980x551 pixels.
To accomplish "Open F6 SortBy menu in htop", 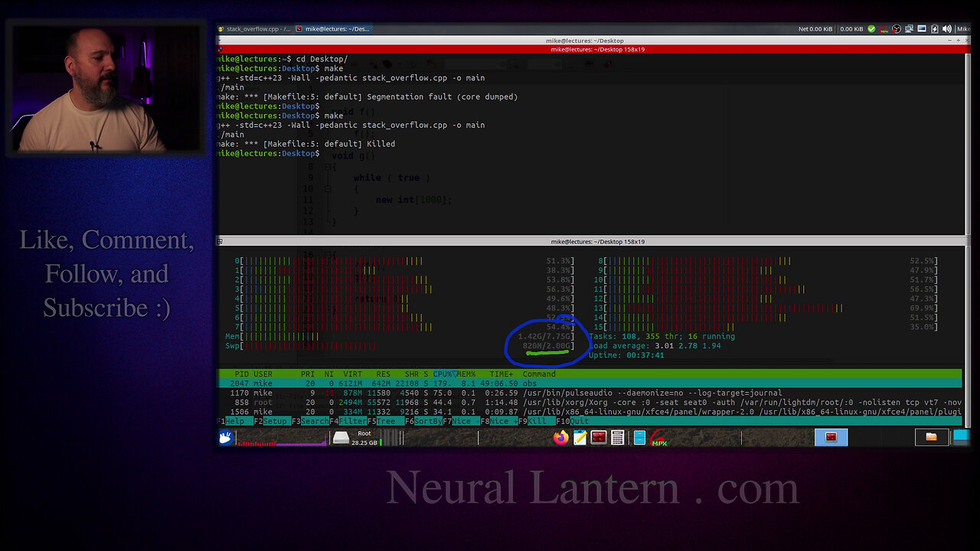I will coord(423,421).
